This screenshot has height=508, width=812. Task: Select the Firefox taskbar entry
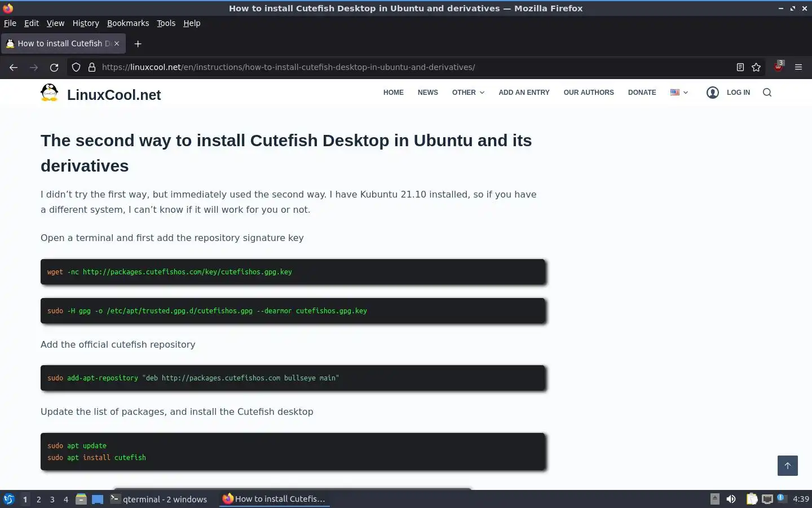tap(274, 499)
